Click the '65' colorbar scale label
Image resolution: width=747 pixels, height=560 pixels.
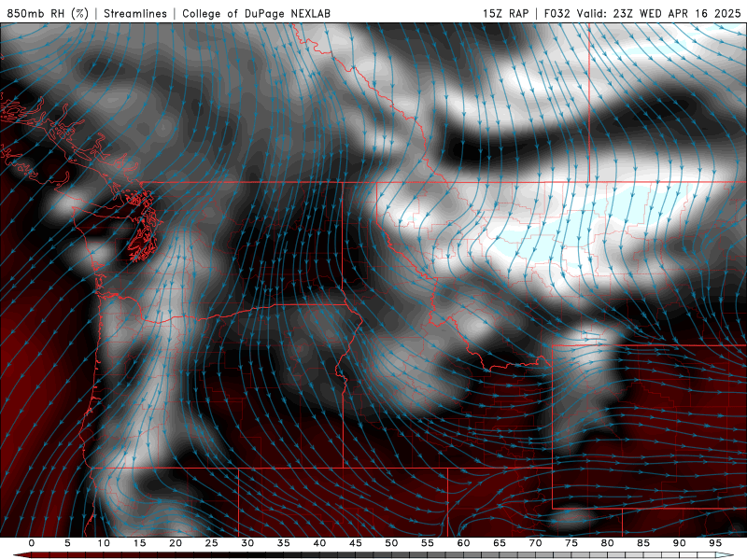coord(500,543)
